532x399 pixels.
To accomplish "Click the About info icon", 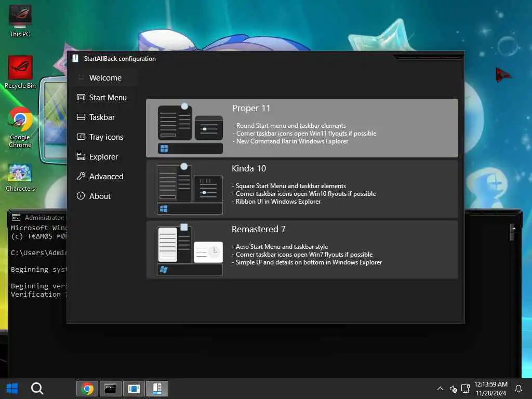I will (x=81, y=196).
